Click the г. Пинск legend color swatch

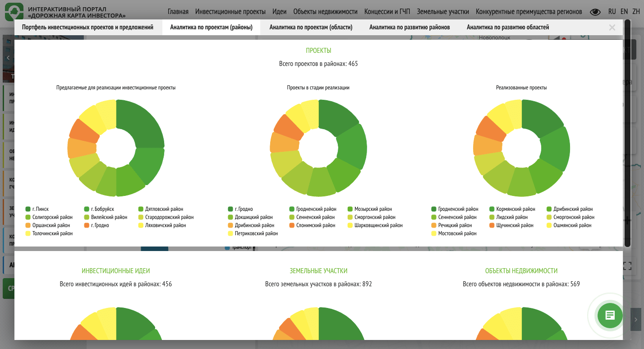click(x=28, y=209)
